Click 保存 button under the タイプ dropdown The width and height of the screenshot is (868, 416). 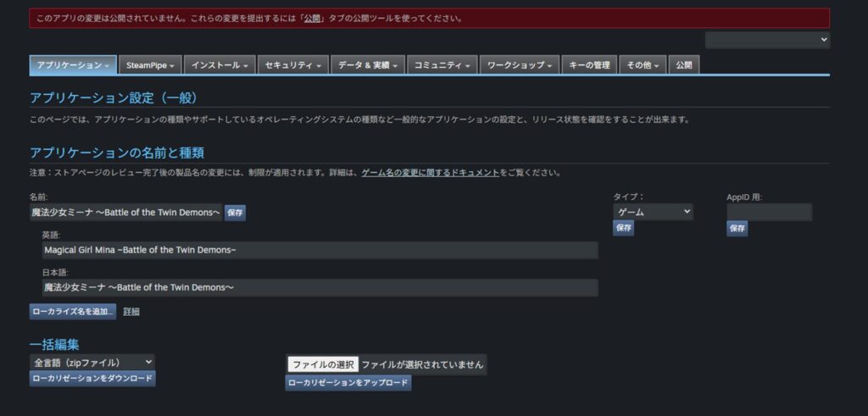(623, 228)
